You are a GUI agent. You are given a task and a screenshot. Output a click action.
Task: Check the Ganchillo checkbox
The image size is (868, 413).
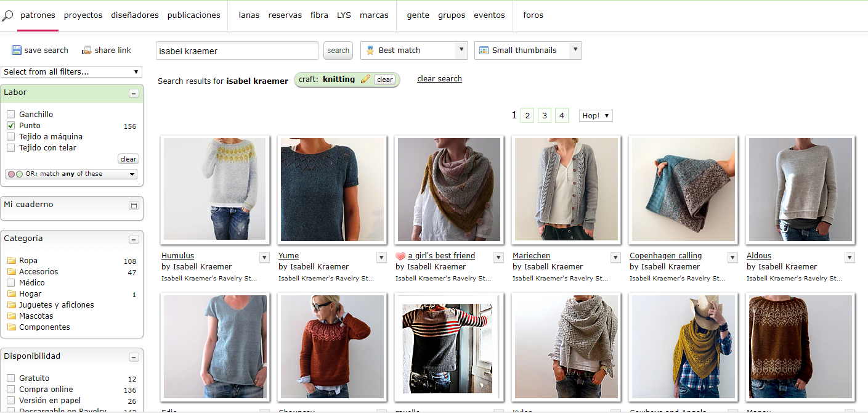click(x=11, y=115)
